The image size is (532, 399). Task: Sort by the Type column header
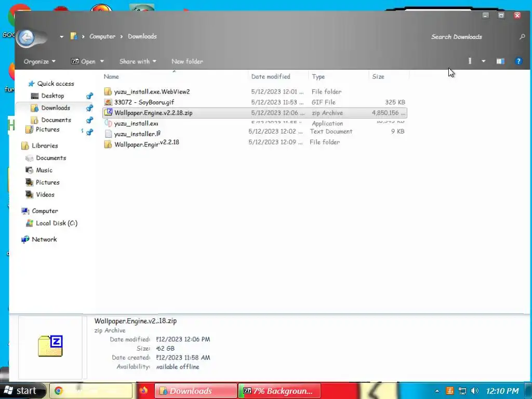(x=318, y=77)
